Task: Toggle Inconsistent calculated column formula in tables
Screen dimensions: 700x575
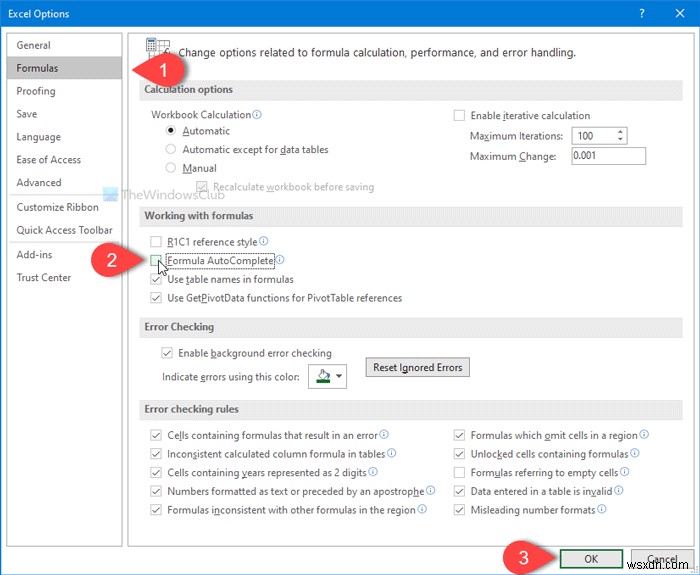Action: [155, 454]
